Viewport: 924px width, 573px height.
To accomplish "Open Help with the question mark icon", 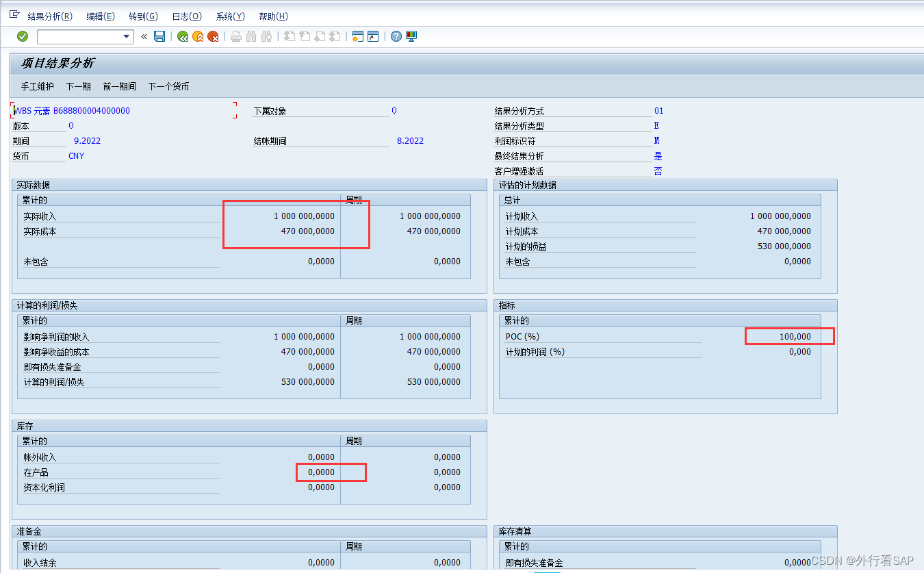I will 396,36.
